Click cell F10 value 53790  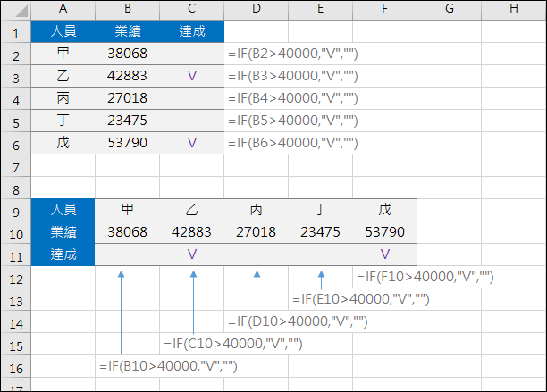coord(385,231)
